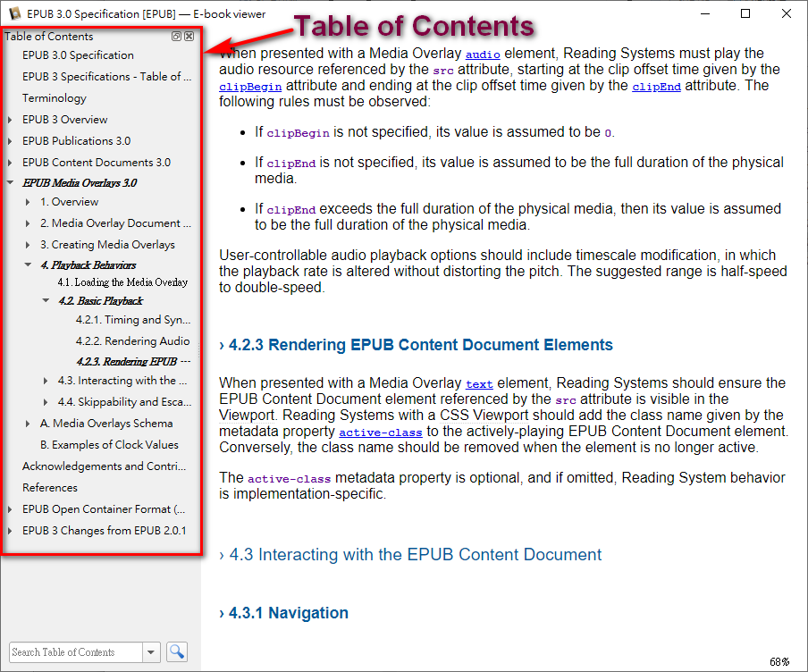Jump to 1. Overview

[x=70, y=202]
